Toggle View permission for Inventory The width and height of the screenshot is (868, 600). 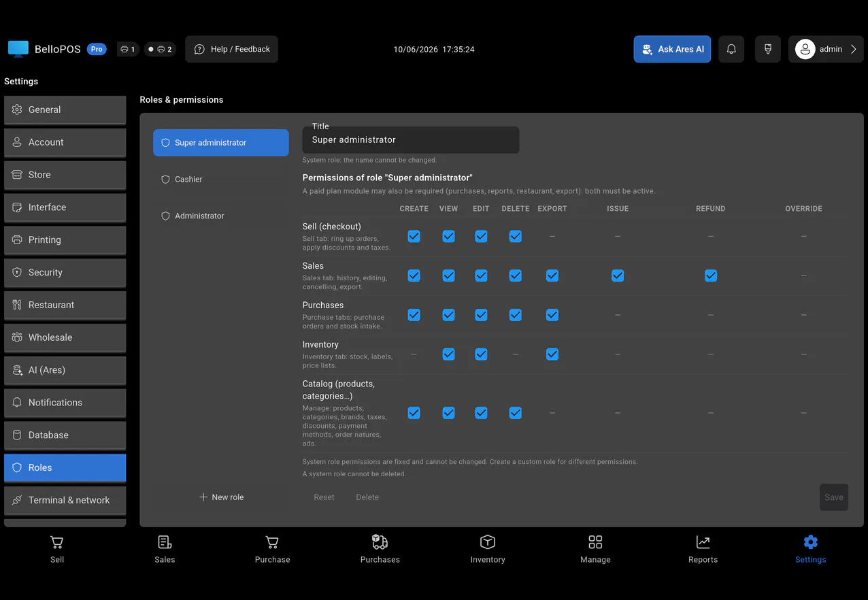(x=448, y=354)
